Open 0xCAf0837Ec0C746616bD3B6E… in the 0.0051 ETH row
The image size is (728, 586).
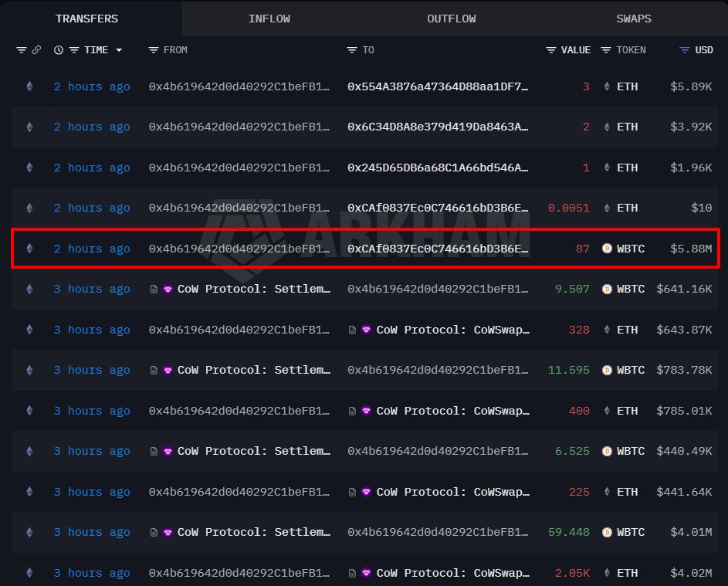[438, 208]
